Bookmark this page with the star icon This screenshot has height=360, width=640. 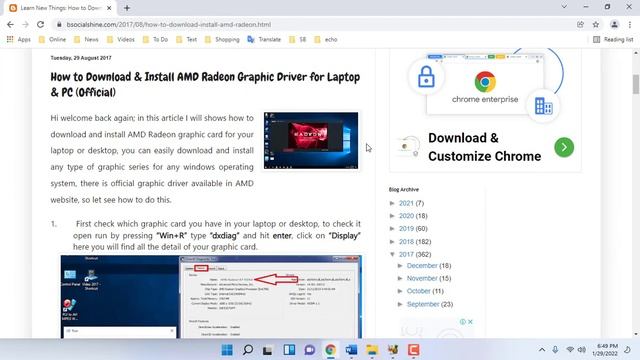tap(596, 24)
